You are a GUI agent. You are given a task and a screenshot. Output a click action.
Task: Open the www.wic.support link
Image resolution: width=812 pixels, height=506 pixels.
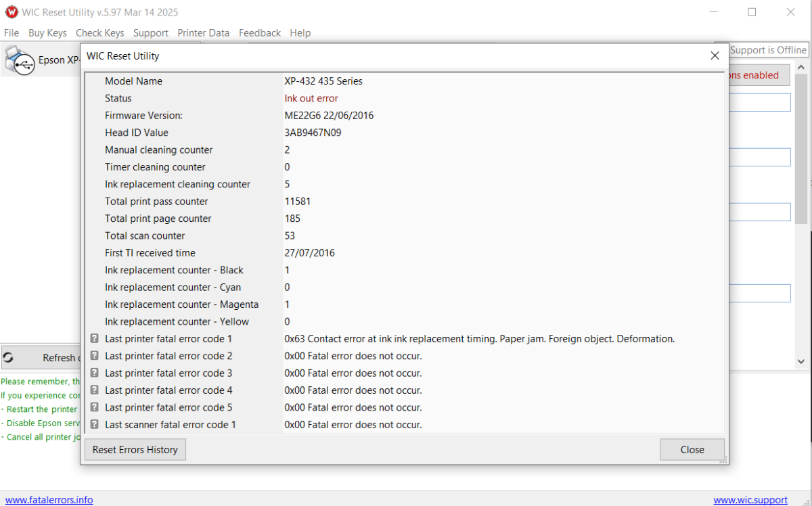point(750,500)
